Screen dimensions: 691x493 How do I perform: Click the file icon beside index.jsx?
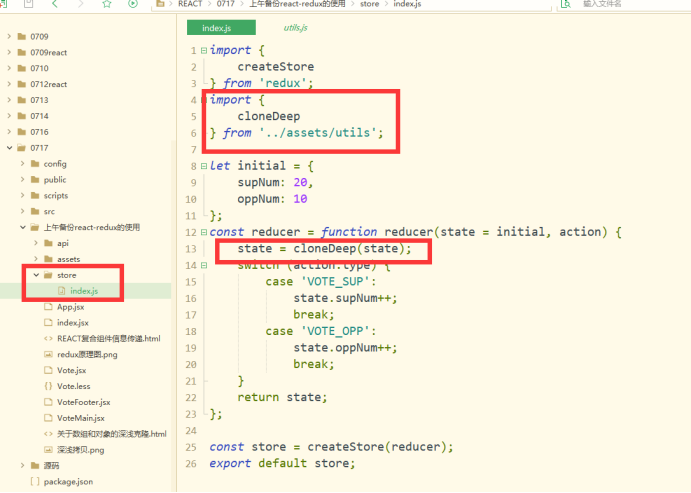click(48, 322)
